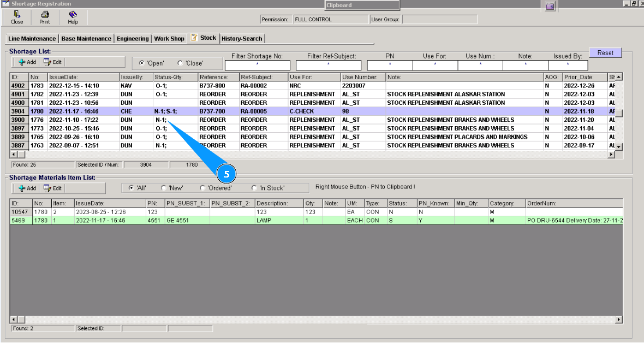Add a Shortage Materials item

click(27, 188)
